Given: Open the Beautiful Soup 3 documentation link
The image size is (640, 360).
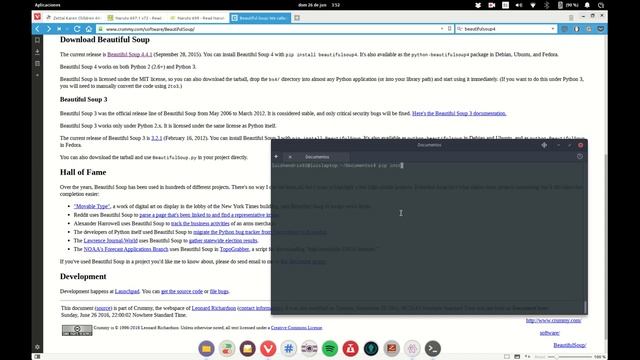Looking at the screenshot, I should point(459,113).
